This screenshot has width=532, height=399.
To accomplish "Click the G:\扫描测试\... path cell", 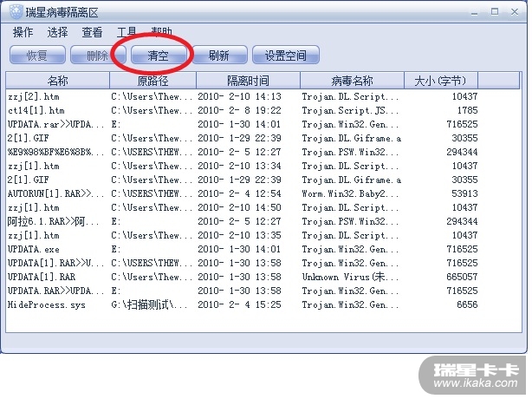I will 149,305.
